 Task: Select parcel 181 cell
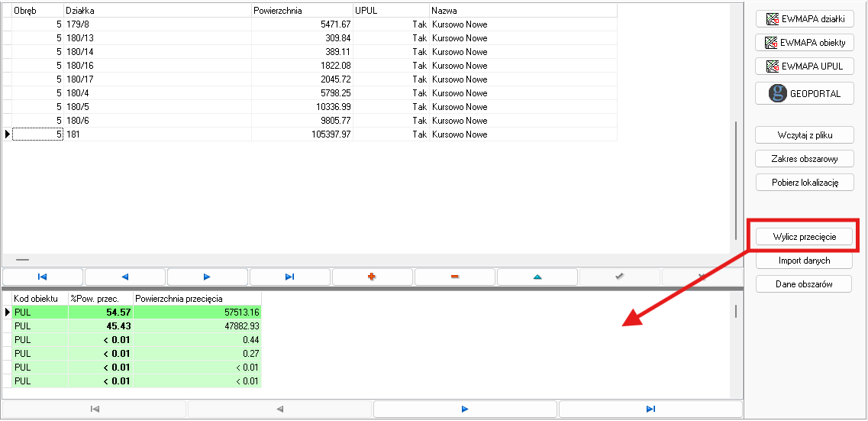tap(158, 134)
